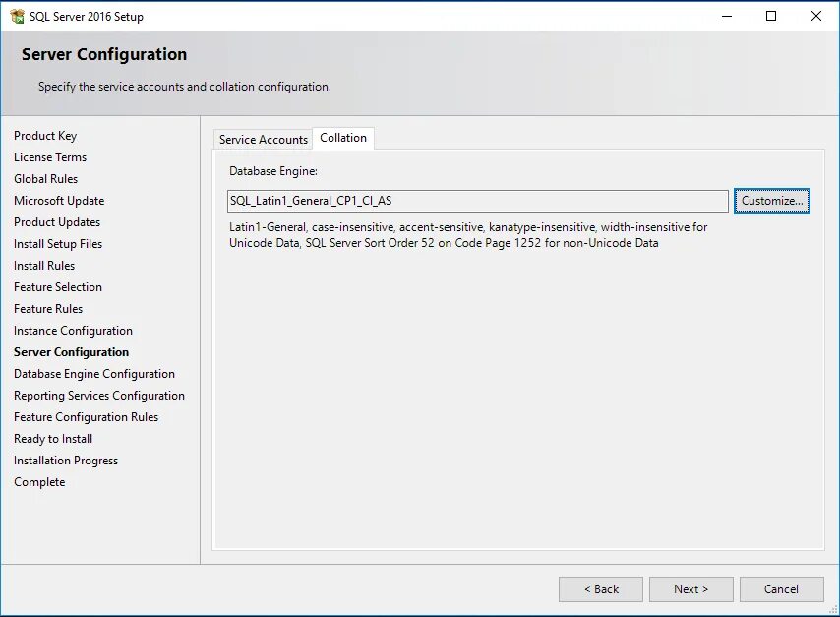
Task: Click the Server Configuration page heading
Action: pyautogui.click(x=104, y=54)
